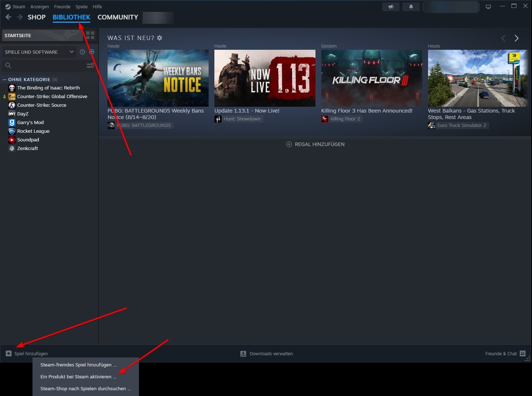Viewport: 532px width, 396px height.
Task: Click the Hunt: Showdown tag icon
Action: pyautogui.click(x=218, y=119)
